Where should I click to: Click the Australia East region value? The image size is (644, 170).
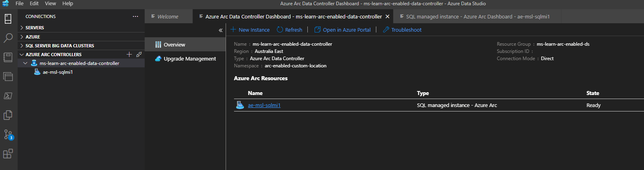click(269, 51)
